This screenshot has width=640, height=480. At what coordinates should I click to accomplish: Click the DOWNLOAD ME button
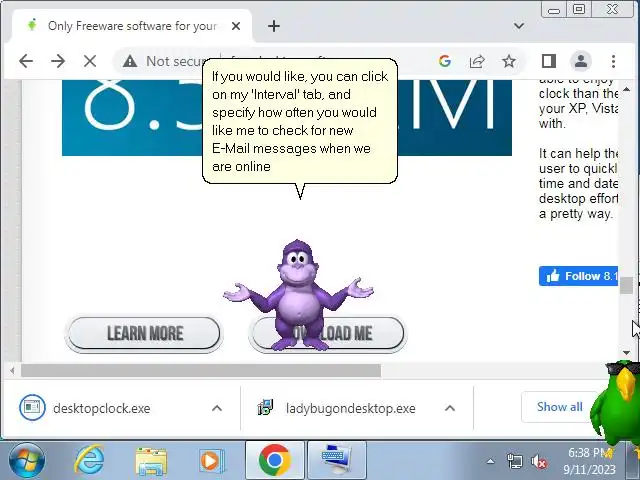(x=327, y=333)
